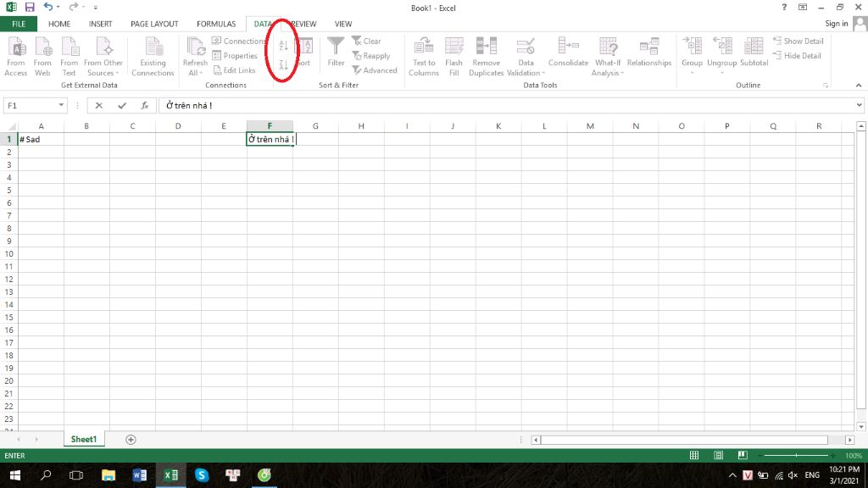Open Insert Function dialog
The height and width of the screenshot is (488, 868).
click(x=144, y=105)
